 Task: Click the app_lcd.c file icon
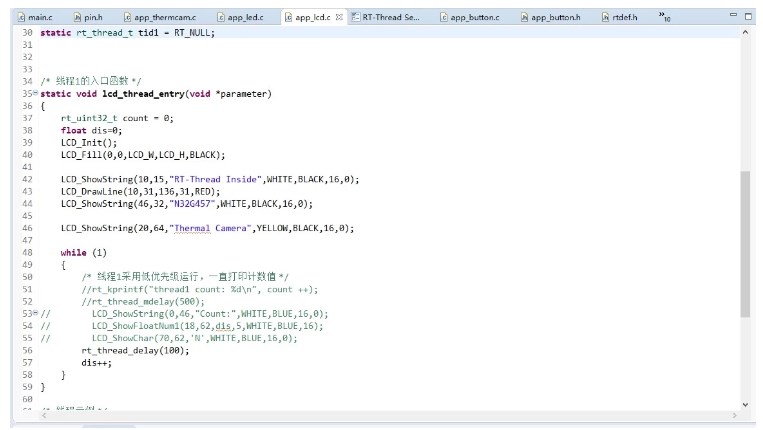289,18
